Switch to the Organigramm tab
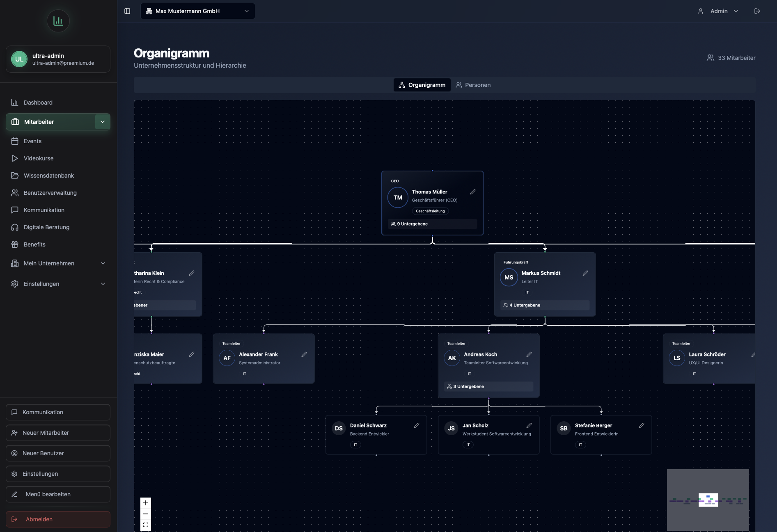Image resolution: width=777 pixels, height=532 pixels. [x=422, y=85]
